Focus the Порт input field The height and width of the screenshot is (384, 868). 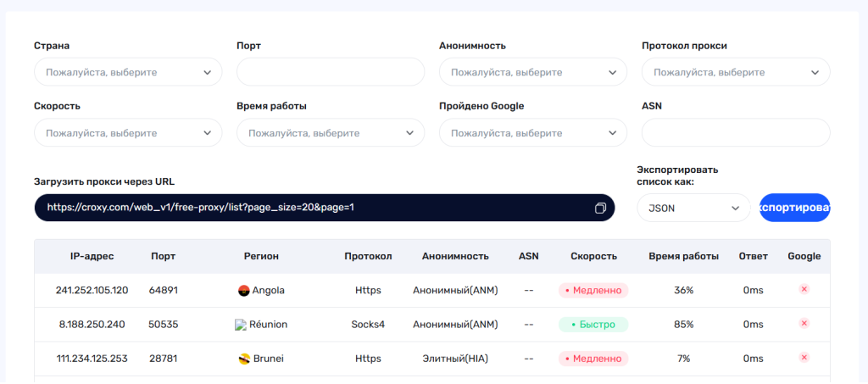click(x=331, y=72)
